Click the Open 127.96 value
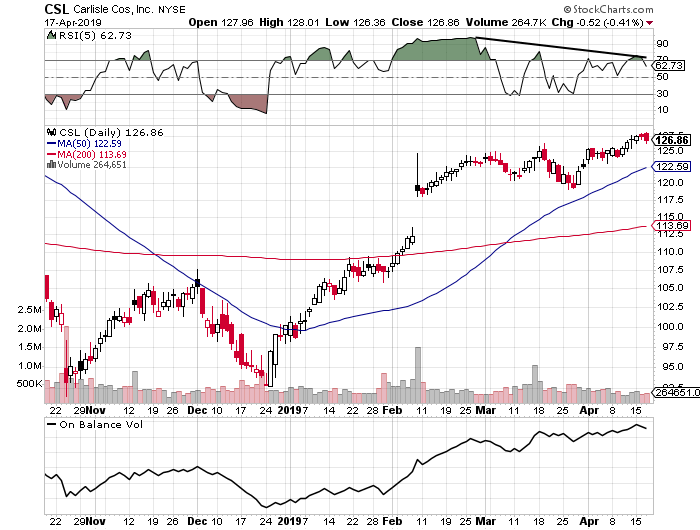 pos(221,22)
